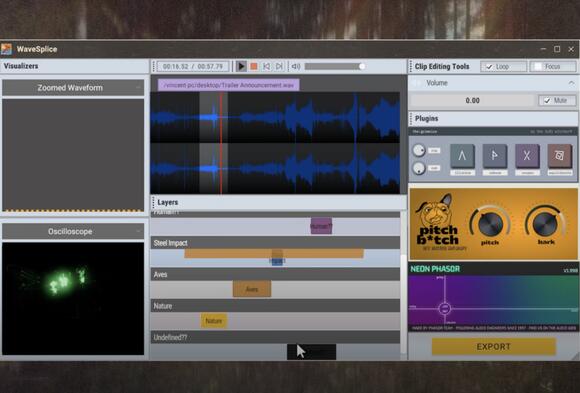Select the orange Steel Impact clip

coord(274,253)
